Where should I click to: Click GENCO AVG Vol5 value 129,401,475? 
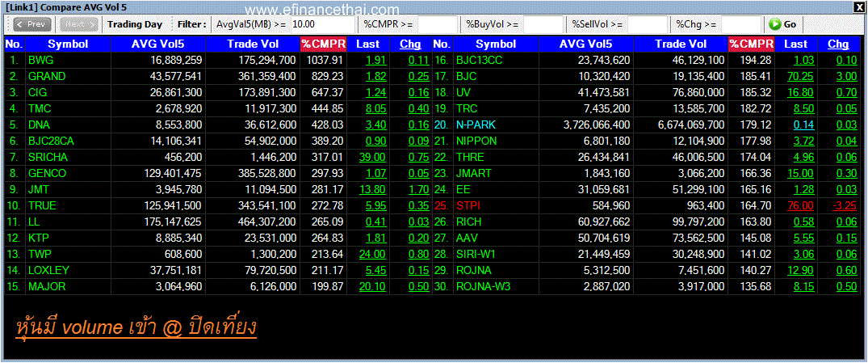point(172,174)
